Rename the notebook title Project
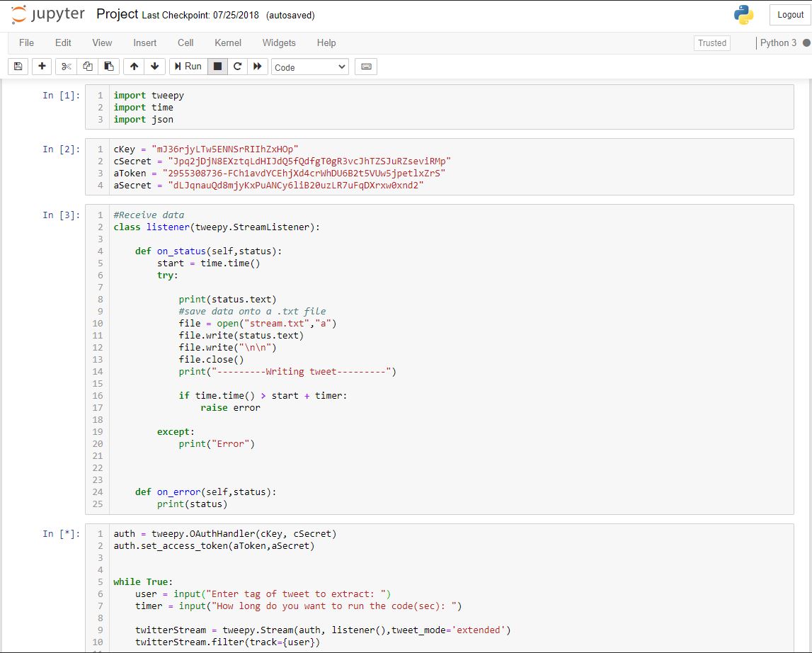The width and height of the screenshot is (812, 653). point(118,14)
